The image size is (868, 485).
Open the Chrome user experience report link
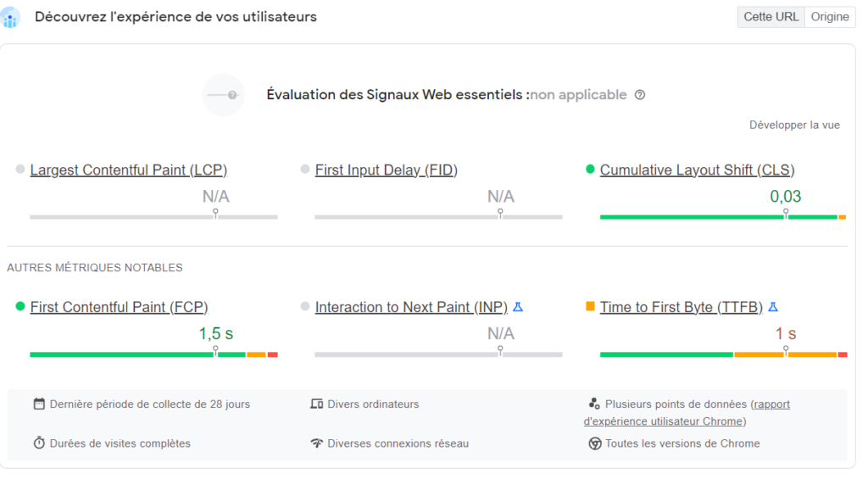click(x=665, y=421)
